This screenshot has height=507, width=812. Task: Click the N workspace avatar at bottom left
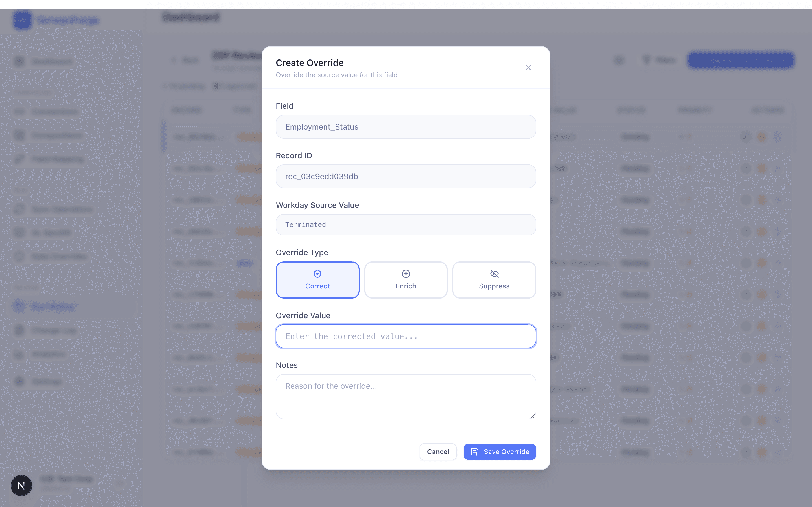coord(21,485)
